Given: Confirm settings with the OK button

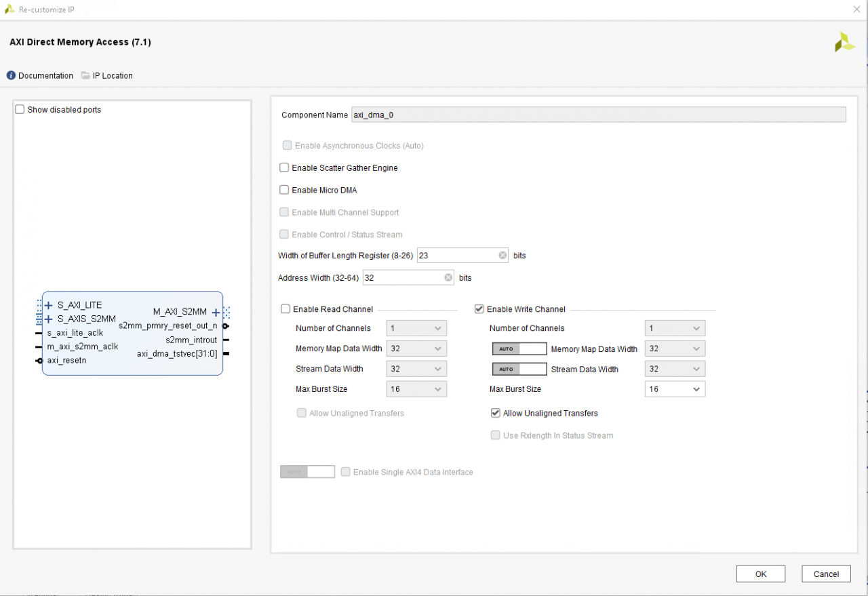Looking at the screenshot, I should click(x=760, y=573).
